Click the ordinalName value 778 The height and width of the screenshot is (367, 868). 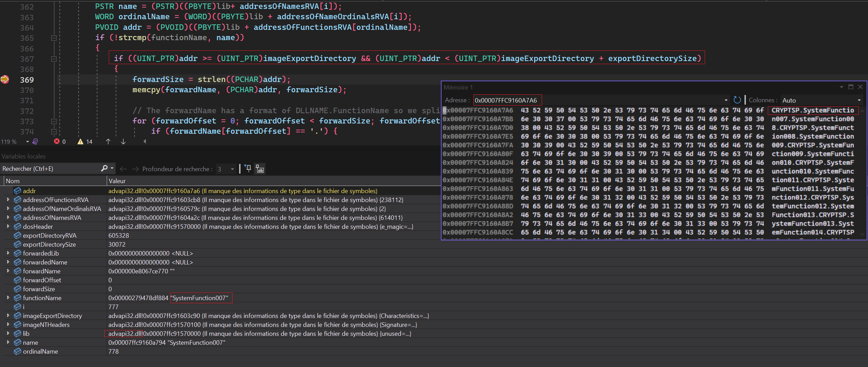coord(114,352)
